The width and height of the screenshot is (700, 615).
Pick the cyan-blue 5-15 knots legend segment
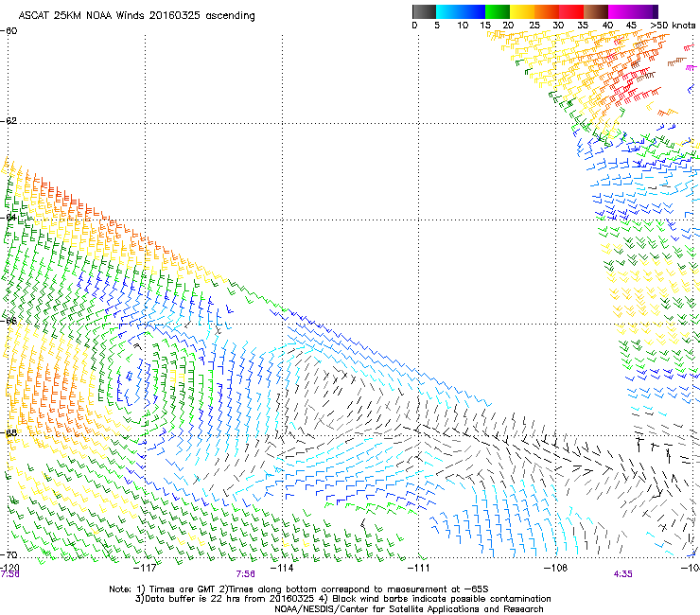(x=461, y=11)
